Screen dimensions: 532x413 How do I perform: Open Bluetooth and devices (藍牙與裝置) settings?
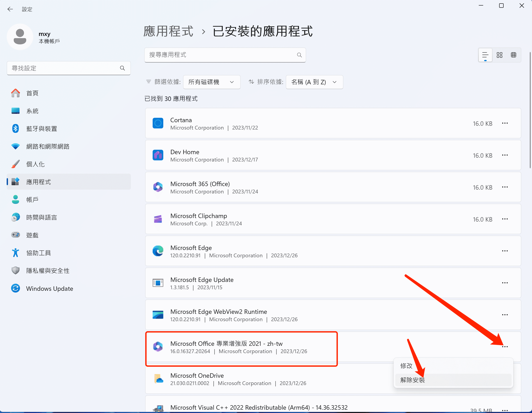click(x=41, y=129)
